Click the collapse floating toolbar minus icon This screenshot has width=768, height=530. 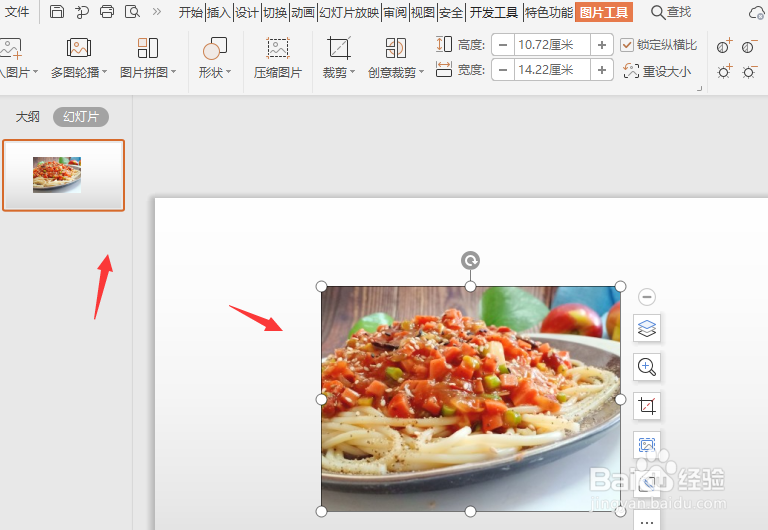(647, 297)
